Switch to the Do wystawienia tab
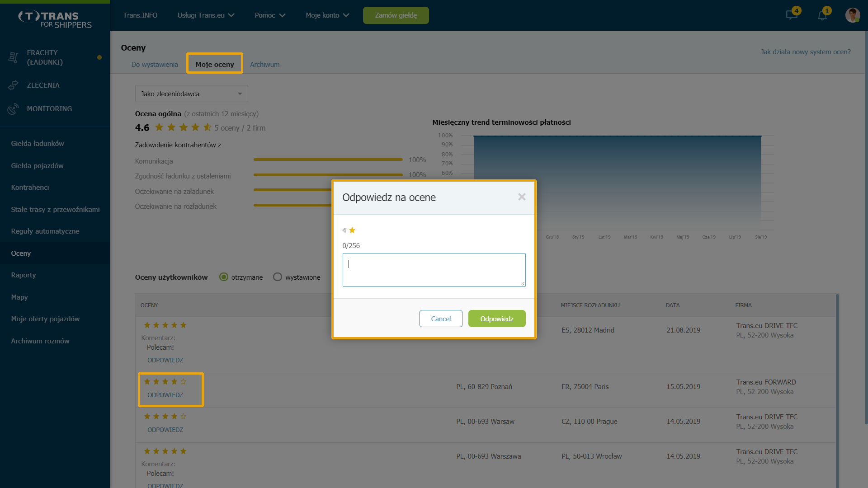Screen dimensions: 868x488 coord(155,65)
